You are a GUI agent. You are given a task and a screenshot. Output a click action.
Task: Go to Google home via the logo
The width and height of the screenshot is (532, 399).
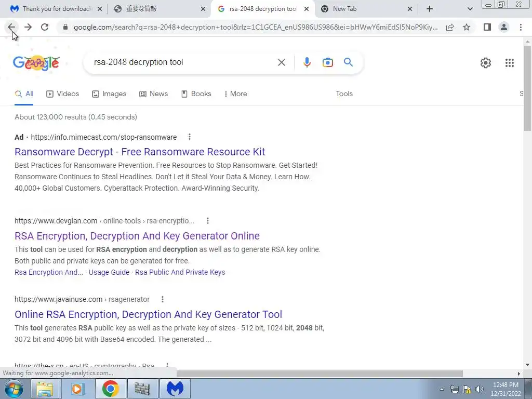tap(36, 63)
